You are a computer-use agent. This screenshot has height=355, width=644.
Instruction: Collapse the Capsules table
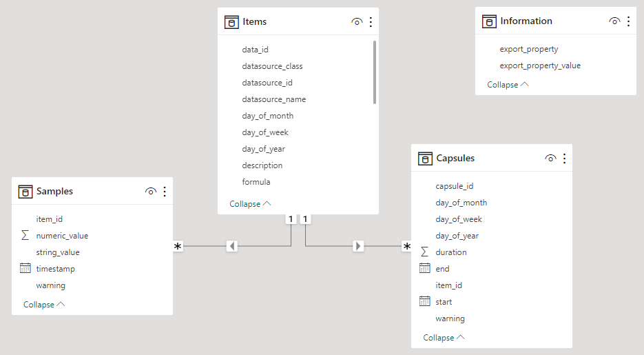point(444,338)
